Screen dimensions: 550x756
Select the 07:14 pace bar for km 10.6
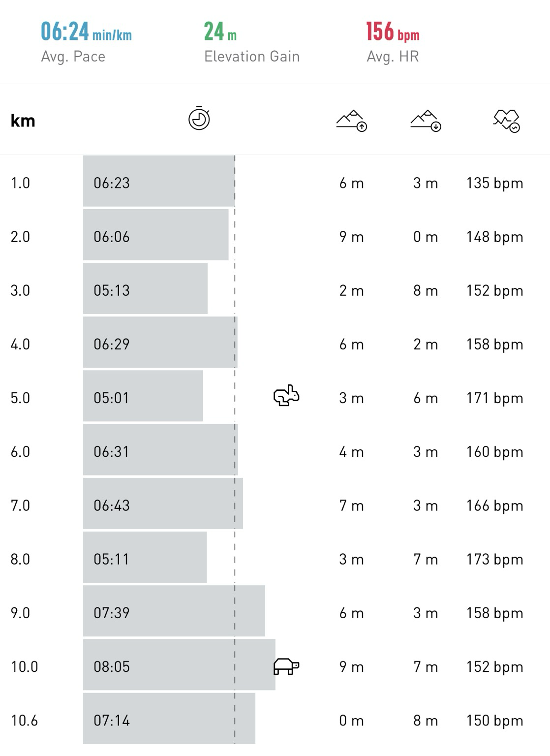[x=169, y=719]
